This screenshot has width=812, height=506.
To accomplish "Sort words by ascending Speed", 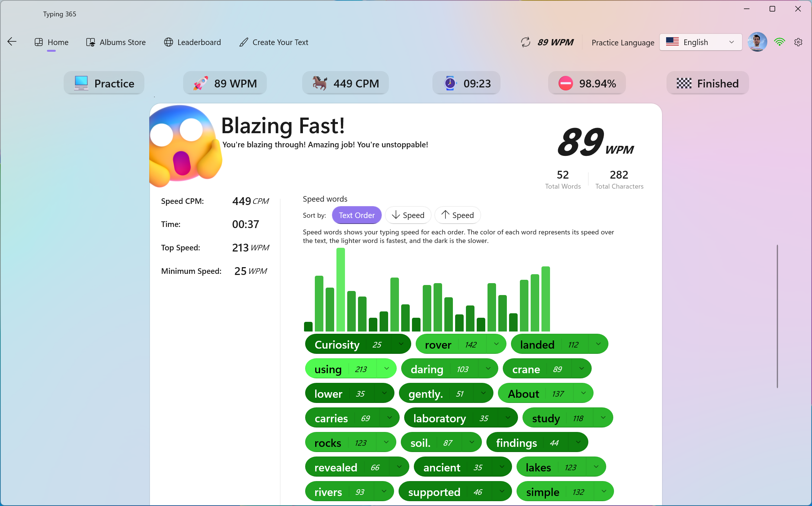I will [x=458, y=215].
